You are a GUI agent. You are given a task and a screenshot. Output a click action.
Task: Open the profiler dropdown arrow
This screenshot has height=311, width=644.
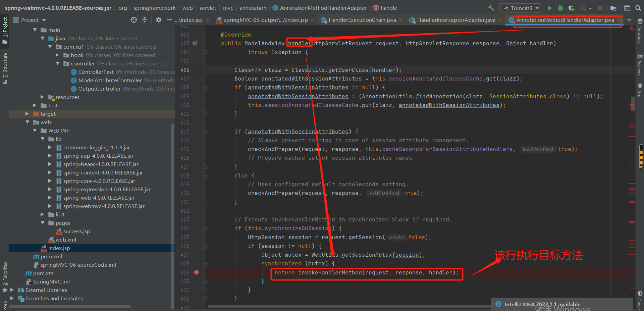pyautogui.click(x=590, y=8)
